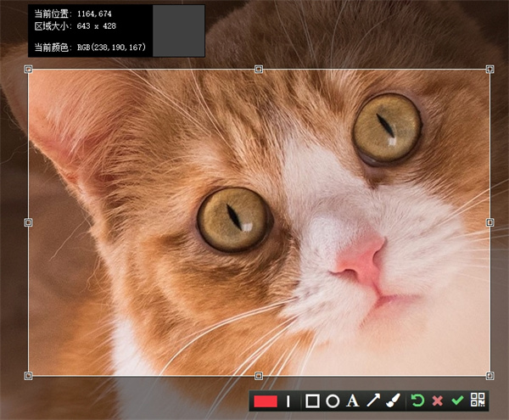
Task: Click the right-middle selection edge handle
Action: (489, 222)
